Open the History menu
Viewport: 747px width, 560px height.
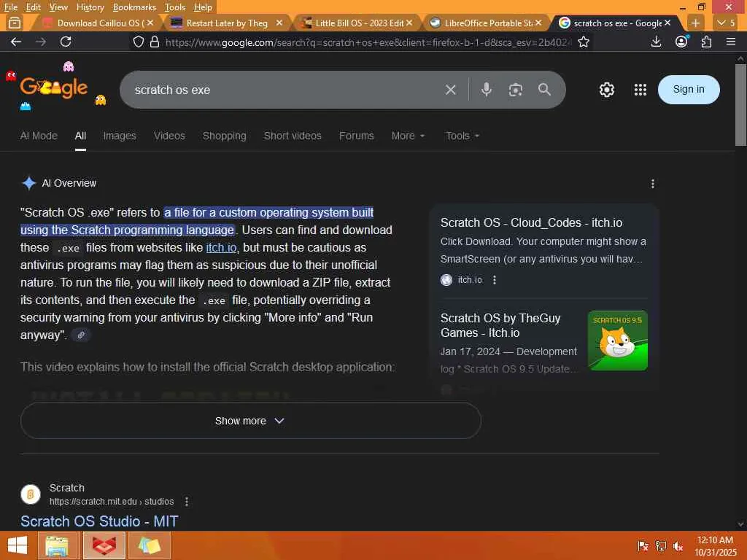tap(90, 7)
